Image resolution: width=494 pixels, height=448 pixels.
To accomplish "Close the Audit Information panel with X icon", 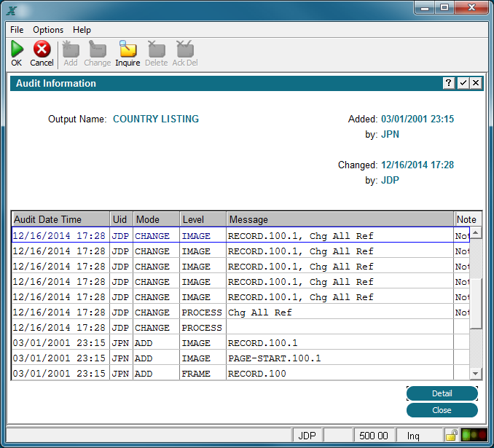I will point(476,83).
